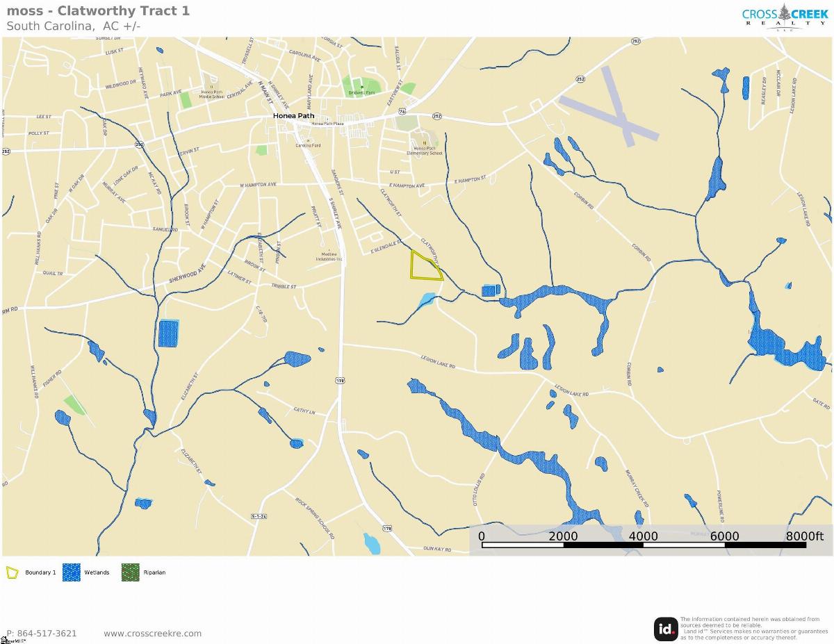
Task: Click the Carolina Ford map marker
Action: pos(308,140)
